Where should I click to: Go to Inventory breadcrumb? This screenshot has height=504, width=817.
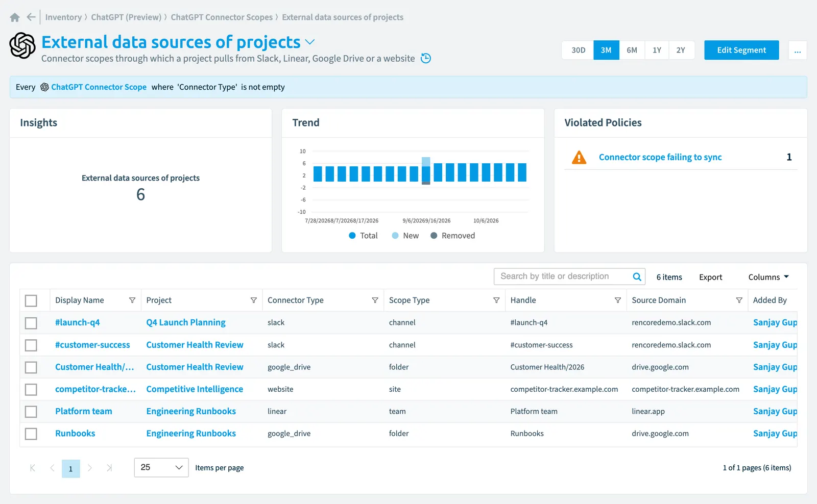tap(63, 17)
